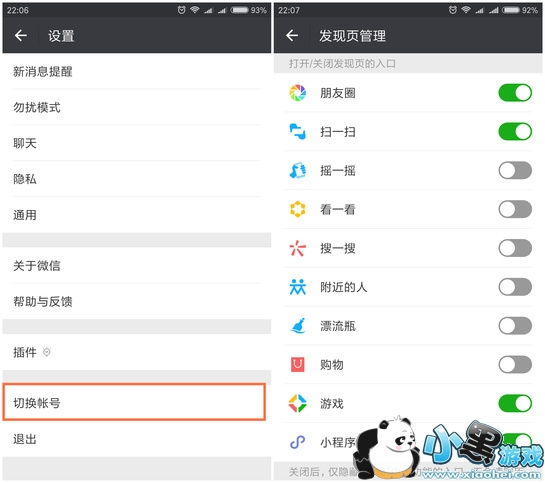545x483 pixels.
Task: Open the 隐私 settings entry
Action: (137, 179)
